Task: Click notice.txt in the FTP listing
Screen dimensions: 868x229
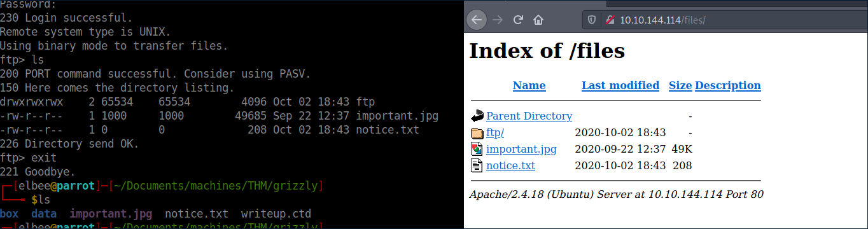Action: [388, 130]
